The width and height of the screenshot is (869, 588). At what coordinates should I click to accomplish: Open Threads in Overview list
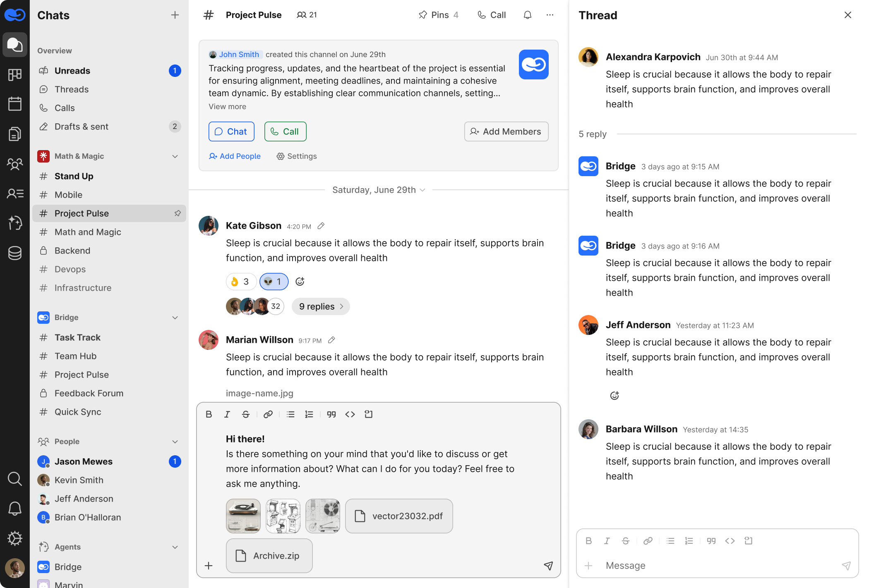72,89
